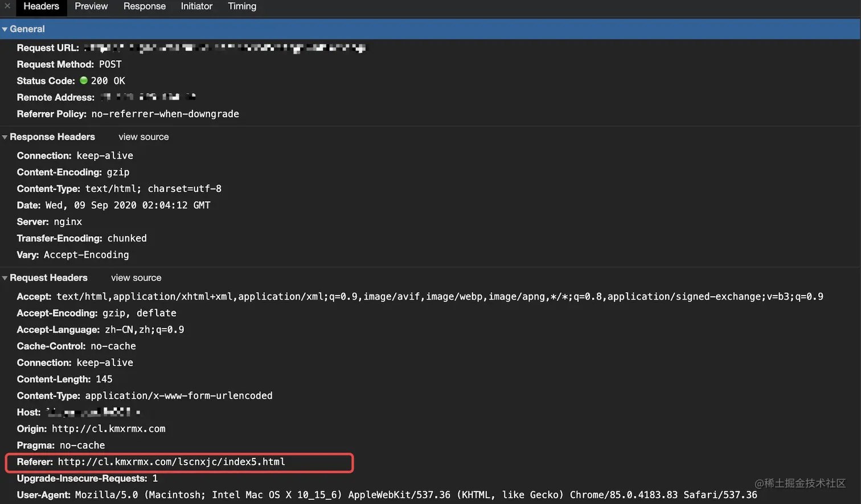
Task: Close the request details panel
Action: click(x=7, y=6)
